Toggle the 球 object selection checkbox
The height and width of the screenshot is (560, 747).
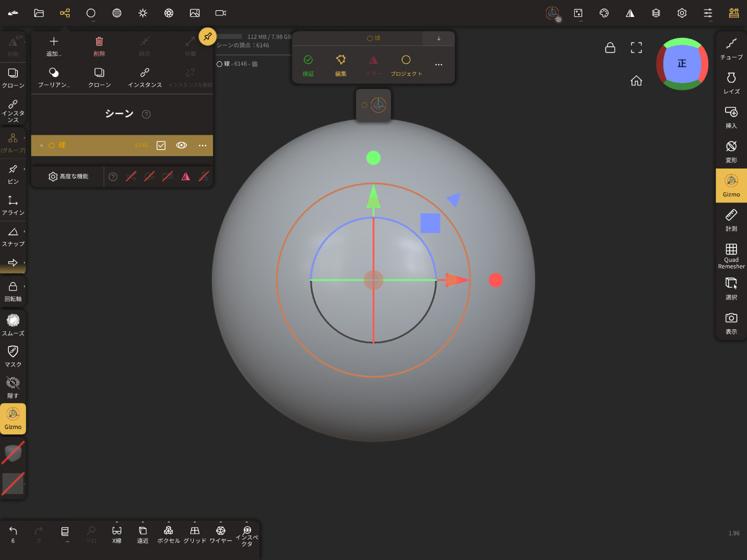pos(161,145)
